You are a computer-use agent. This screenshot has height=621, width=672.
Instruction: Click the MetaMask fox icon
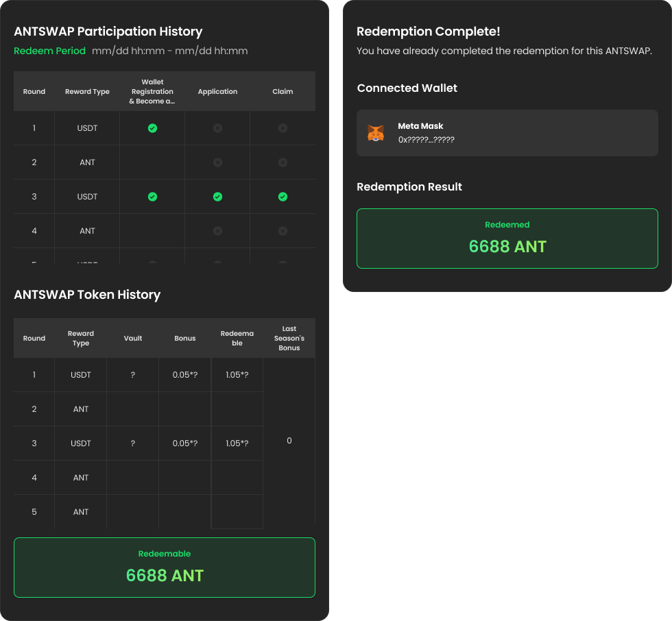point(375,133)
